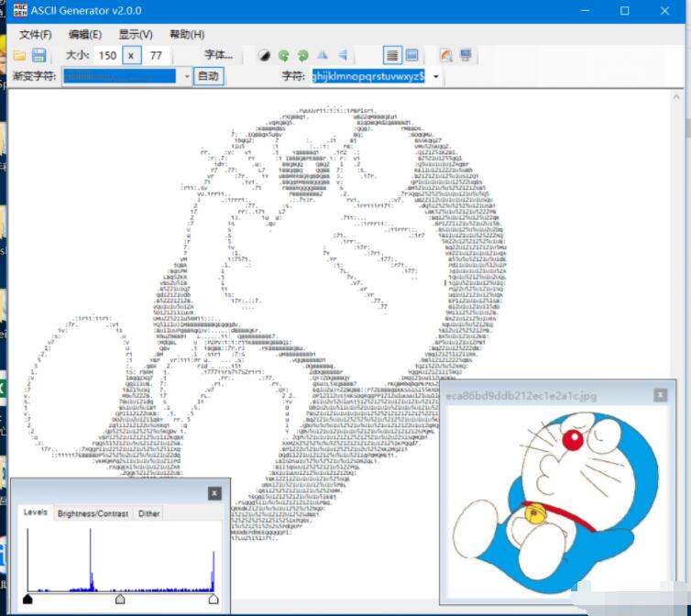Toggle the aspect ratio lock x button

(x=131, y=56)
